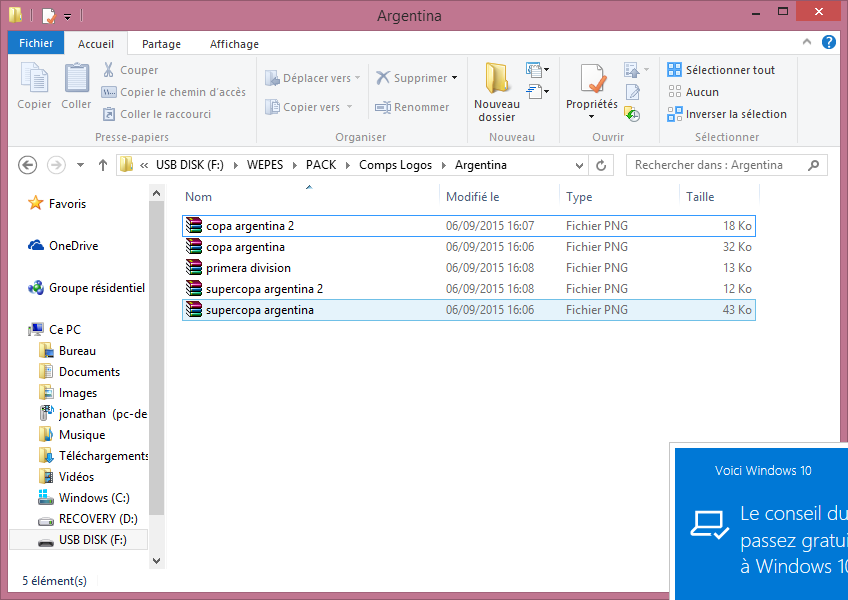Open Images folder in navigation pane

coord(69,393)
